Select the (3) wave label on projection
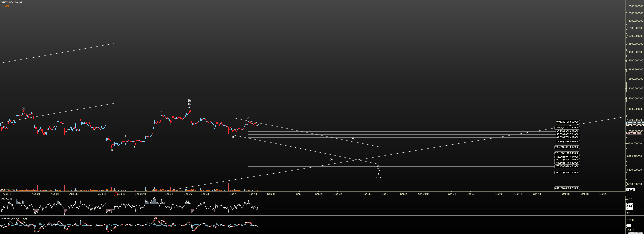Viewport: 644px width, 234px height. tap(331, 159)
